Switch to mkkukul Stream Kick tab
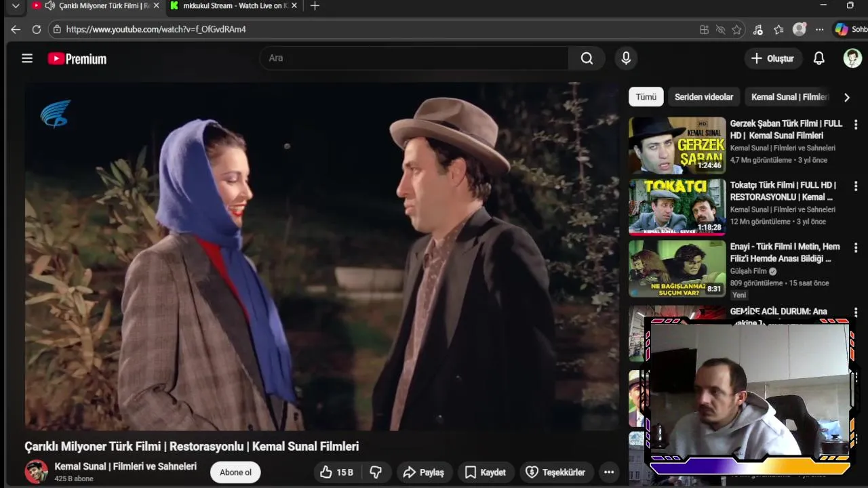 pos(235,6)
